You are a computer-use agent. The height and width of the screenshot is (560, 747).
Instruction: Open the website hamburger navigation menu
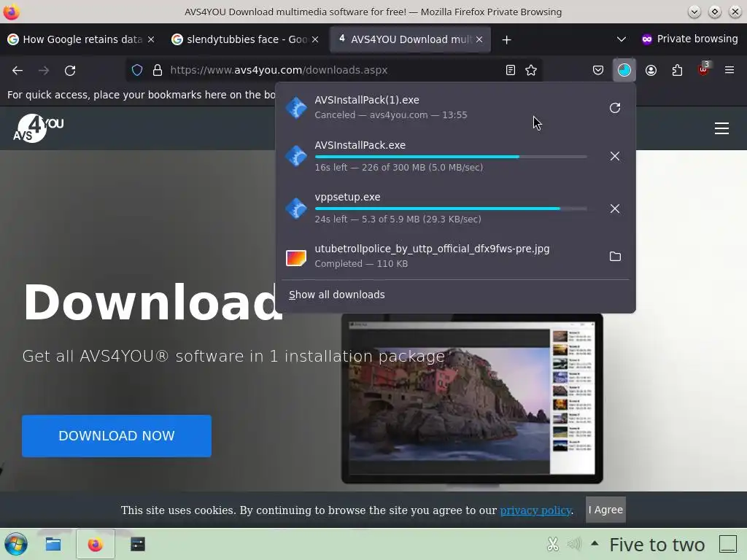(x=721, y=128)
